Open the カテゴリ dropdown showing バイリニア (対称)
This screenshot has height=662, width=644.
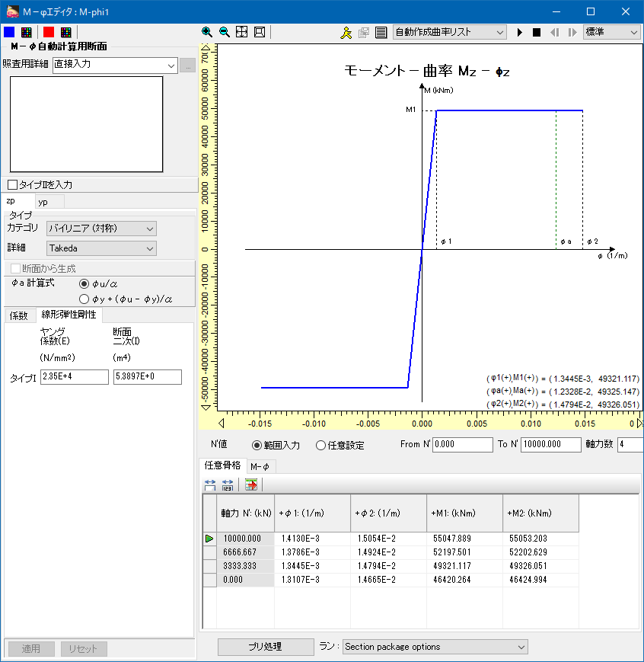pyautogui.click(x=101, y=229)
